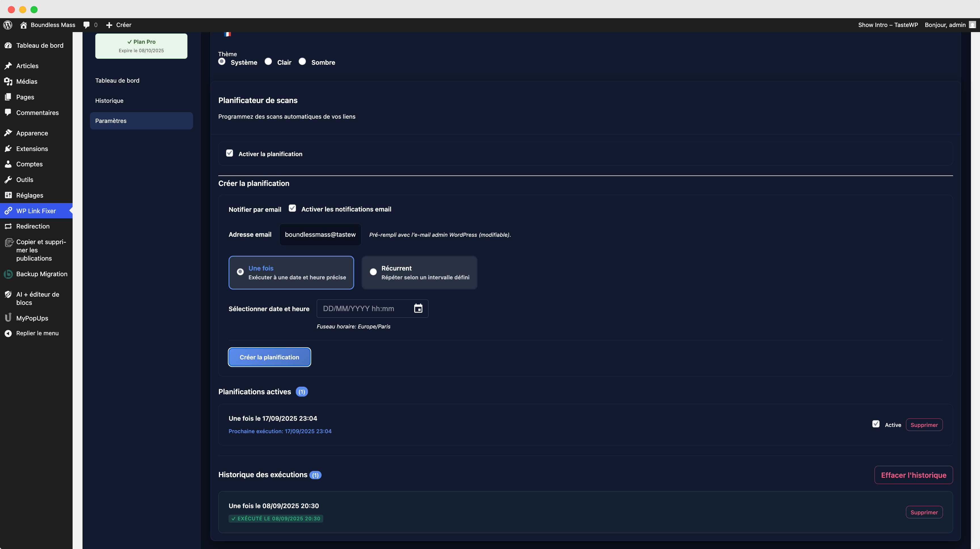Switch to the Historique tab
This screenshot has height=549, width=980.
click(x=109, y=100)
